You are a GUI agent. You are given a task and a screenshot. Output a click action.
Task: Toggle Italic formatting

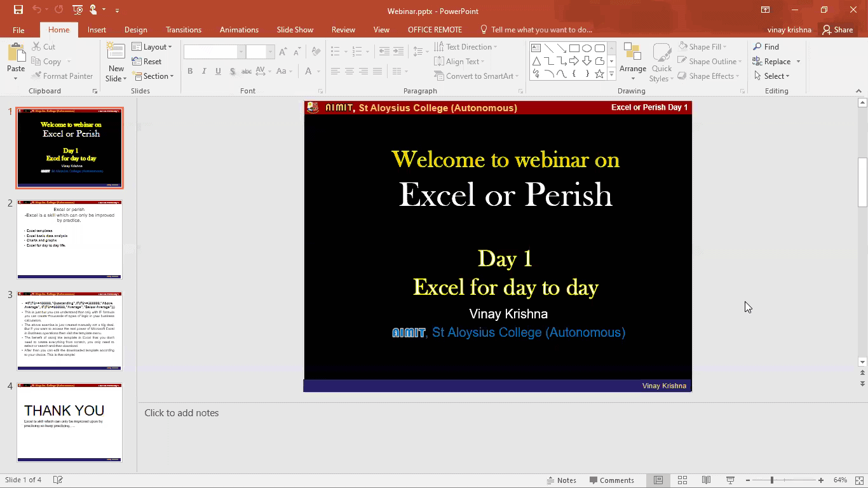[204, 71]
